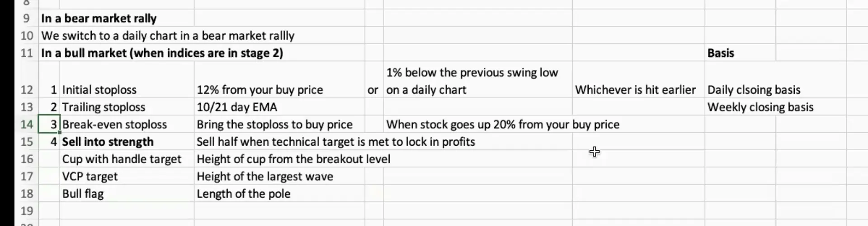
Task: Select row 9 header
Action: click(26, 18)
